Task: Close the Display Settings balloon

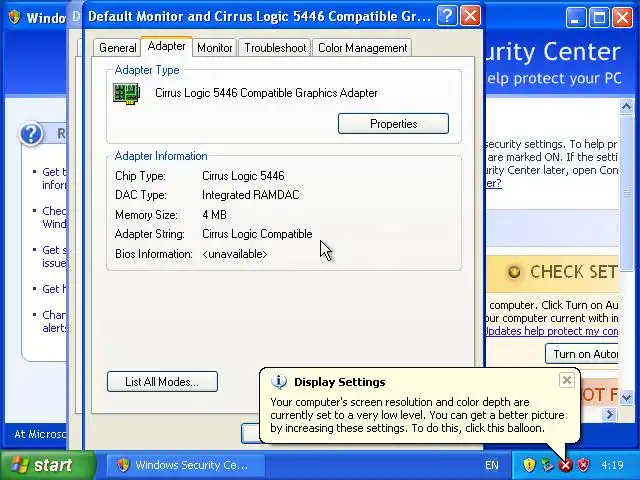Action: tap(567, 380)
